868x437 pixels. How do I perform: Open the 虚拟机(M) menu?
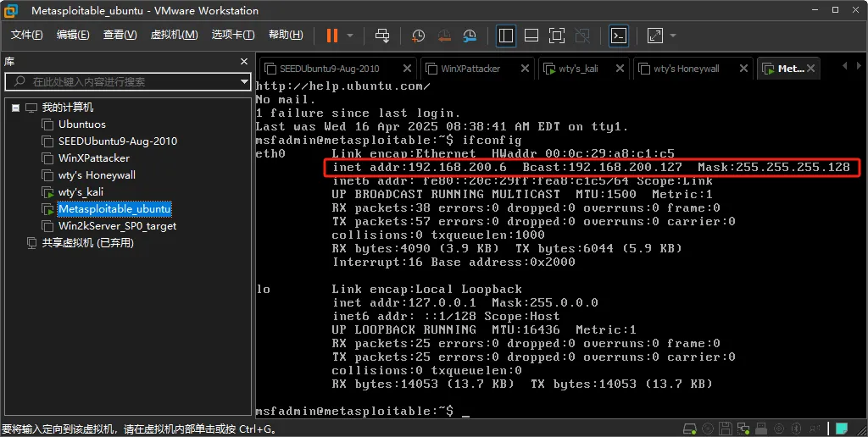click(175, 35)
